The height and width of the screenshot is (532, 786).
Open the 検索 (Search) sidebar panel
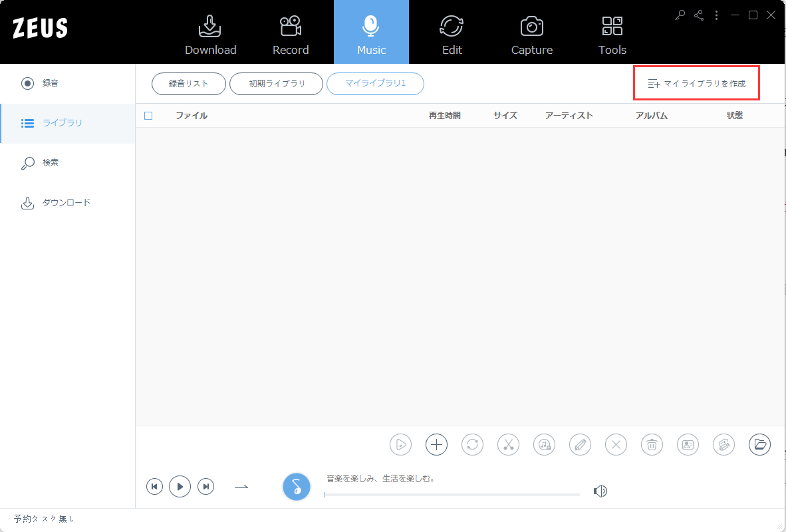point(27,162)
